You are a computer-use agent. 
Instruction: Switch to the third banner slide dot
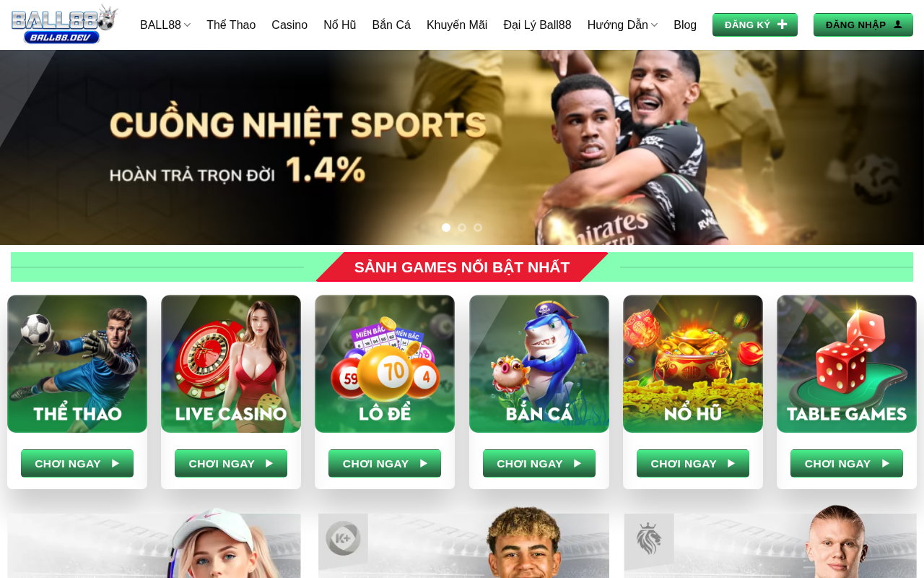click(x=478, y=228)
